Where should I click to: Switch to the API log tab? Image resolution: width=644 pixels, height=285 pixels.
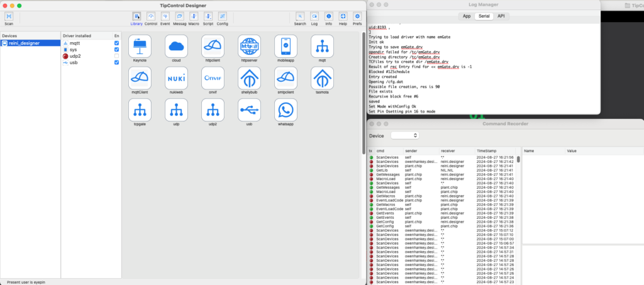(501, 16)
